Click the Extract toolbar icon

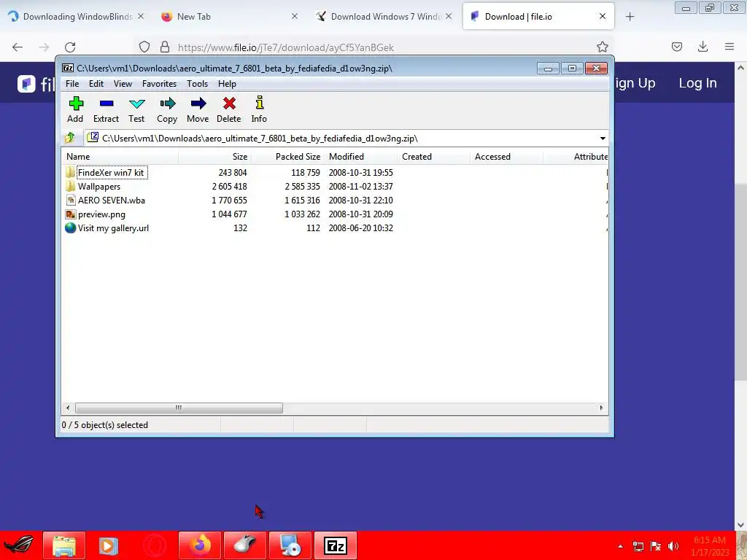coord(107,104)
